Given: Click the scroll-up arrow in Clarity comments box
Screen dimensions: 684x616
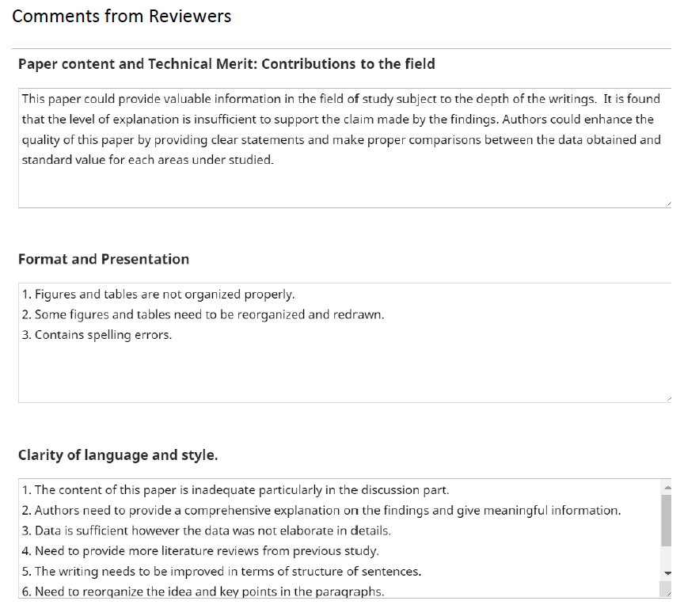Looking at the screenshot, I should [667, 486].
